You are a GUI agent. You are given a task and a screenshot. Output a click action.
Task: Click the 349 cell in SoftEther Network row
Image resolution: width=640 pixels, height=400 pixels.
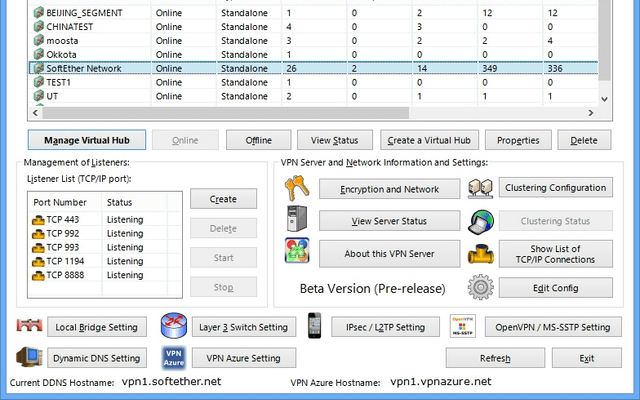pyautogui.click(x=489, y=68)
